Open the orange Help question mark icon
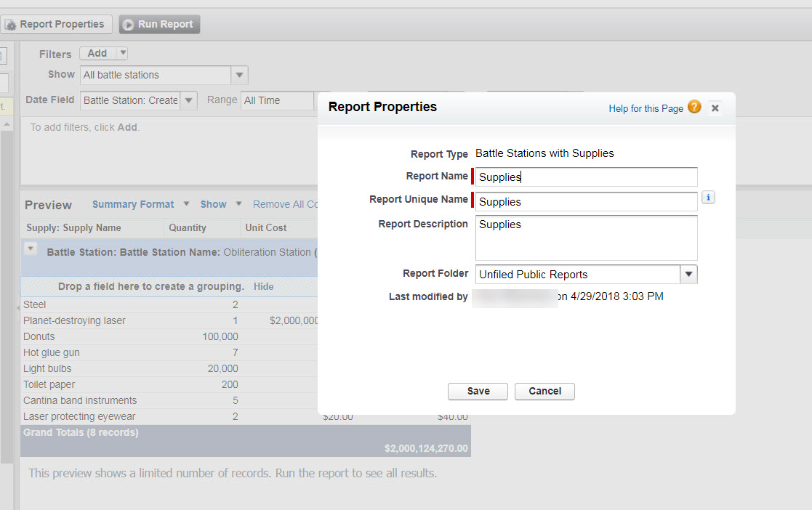The image size is (812, 510). click(694, 108)
